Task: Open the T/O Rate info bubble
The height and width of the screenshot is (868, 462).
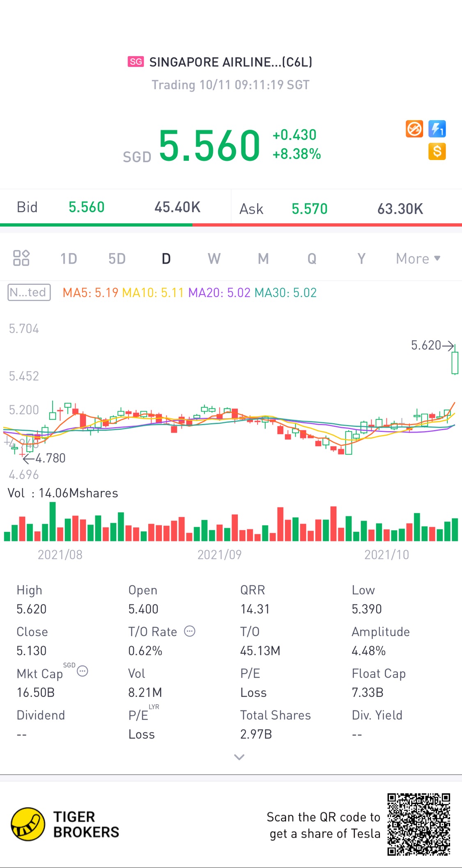Action: (190, 631)
